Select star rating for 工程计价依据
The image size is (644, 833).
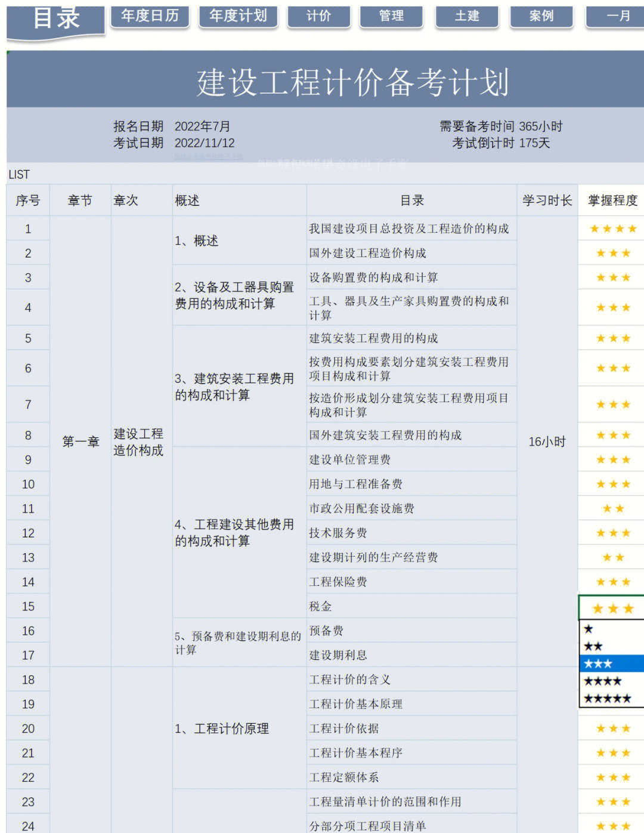pyautogui.click(x=612, y=729)
